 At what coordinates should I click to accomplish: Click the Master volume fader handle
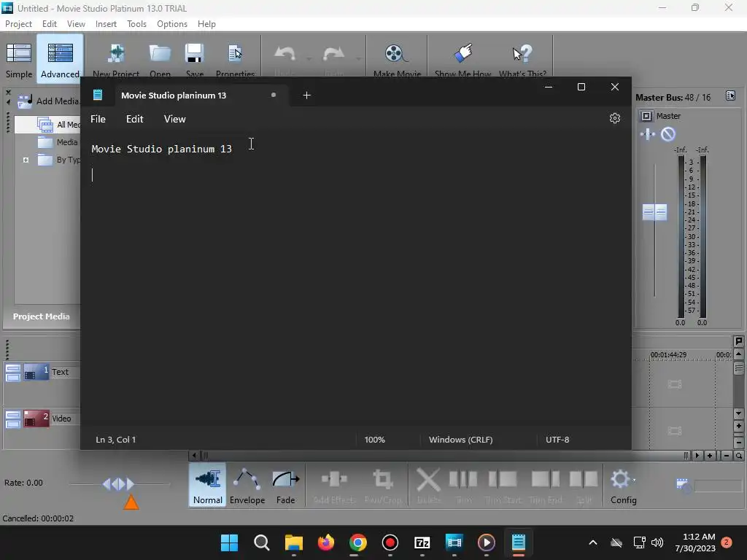tap(654, 212)
